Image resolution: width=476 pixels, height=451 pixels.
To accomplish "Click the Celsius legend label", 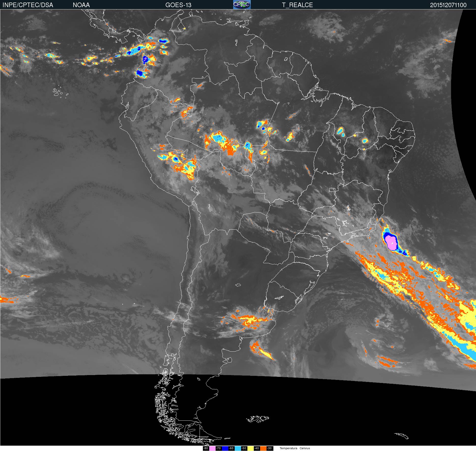I will click(305, 448).
